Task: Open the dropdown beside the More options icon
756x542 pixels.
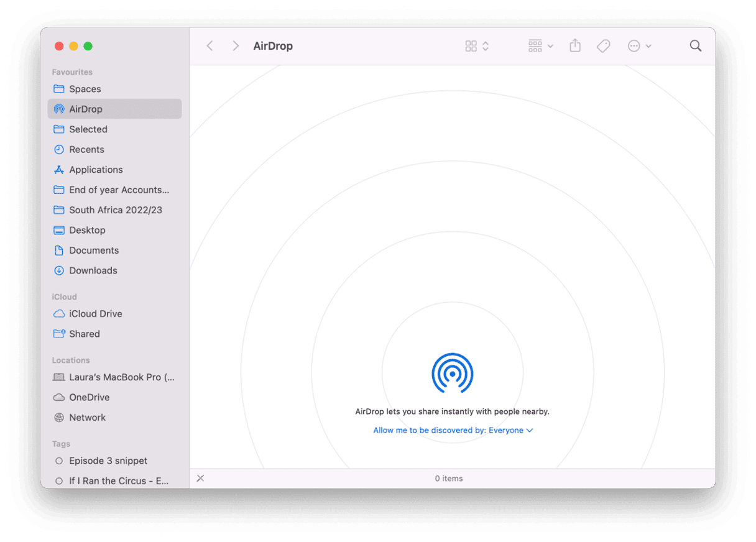Action: 648,45
